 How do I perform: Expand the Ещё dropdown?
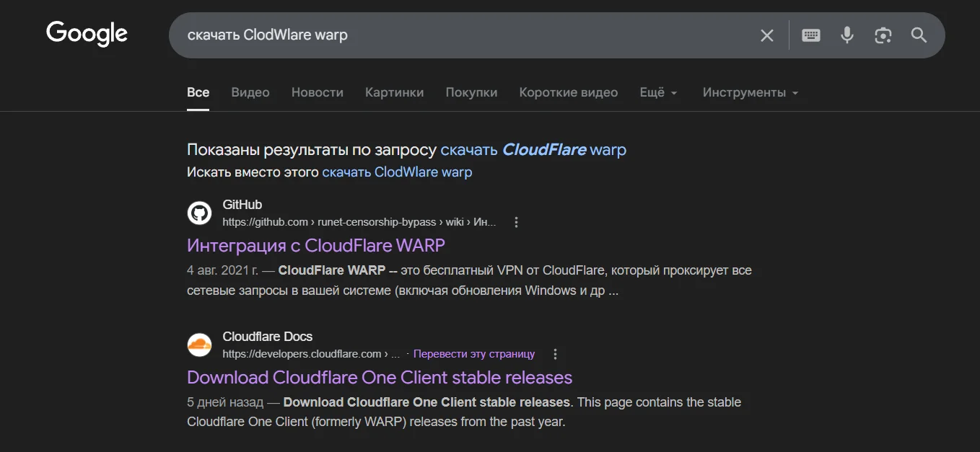point(658,93)
